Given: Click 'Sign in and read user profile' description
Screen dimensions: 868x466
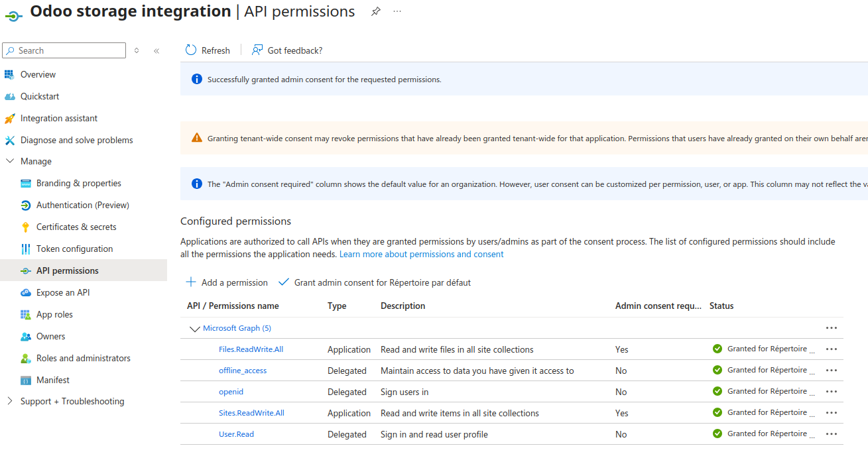Looking at the screenshot, I should (434, 434).
